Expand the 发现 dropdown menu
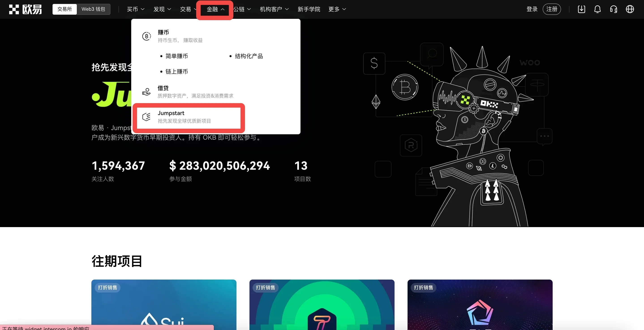Image resolution: width=644 pixels, height=330 pixels. [x=162, y=9]
